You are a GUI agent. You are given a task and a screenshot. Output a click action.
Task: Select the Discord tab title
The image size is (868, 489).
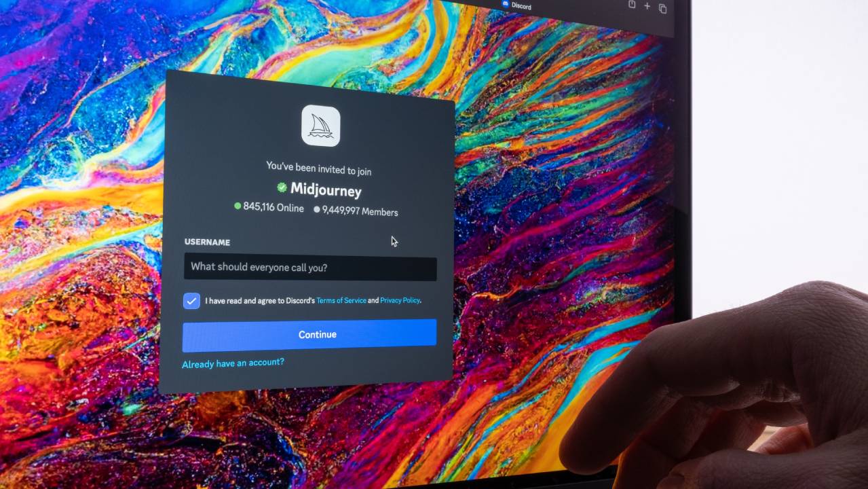tap(521, 6)
